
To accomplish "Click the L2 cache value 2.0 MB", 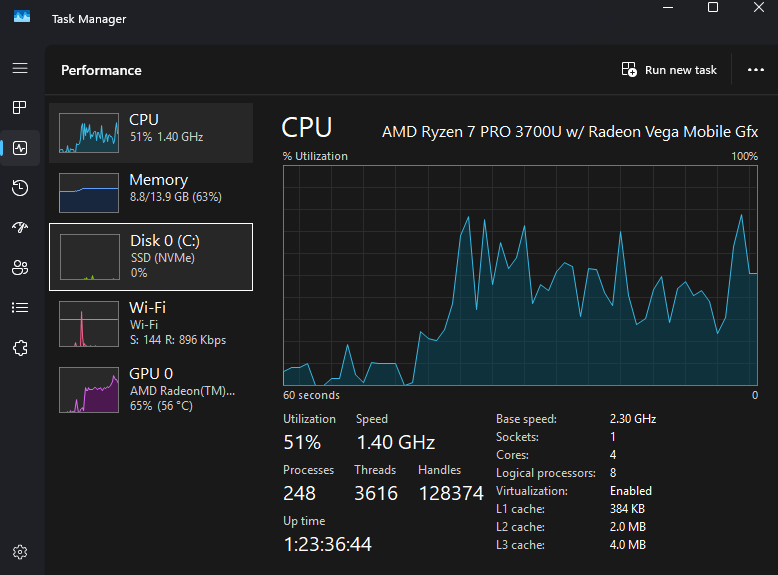I will click(x=628, y=526).
